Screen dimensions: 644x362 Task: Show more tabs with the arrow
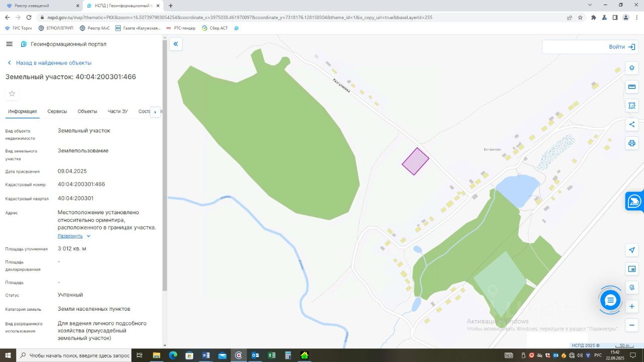click(155, 112)
